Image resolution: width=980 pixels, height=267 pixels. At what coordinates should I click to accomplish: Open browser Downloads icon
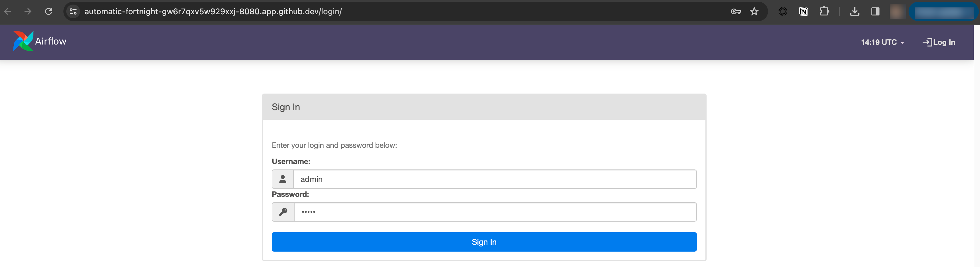point(855,11)
